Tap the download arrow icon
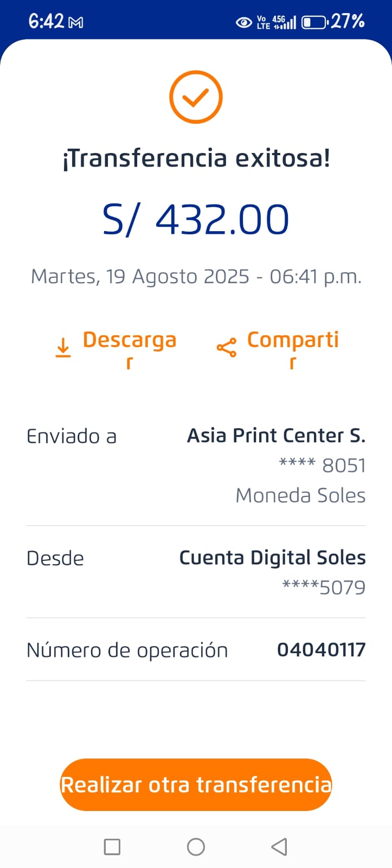392x868 pixels. 63,347
